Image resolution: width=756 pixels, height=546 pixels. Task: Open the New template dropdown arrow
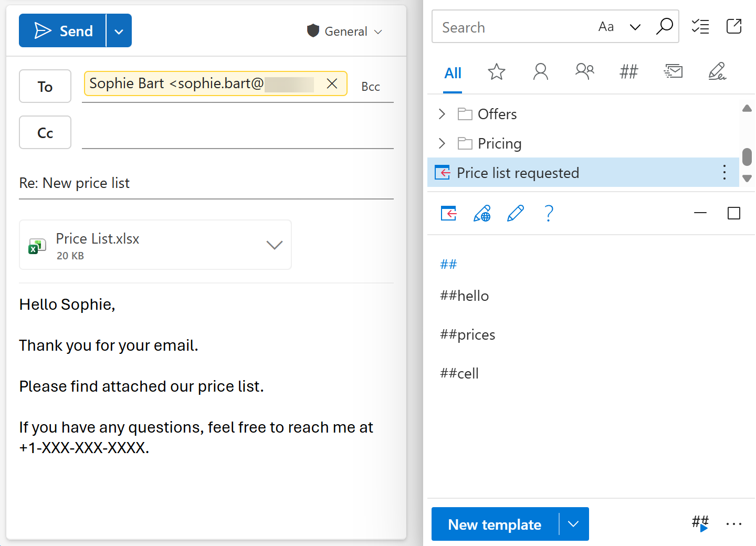pos(573,524)
